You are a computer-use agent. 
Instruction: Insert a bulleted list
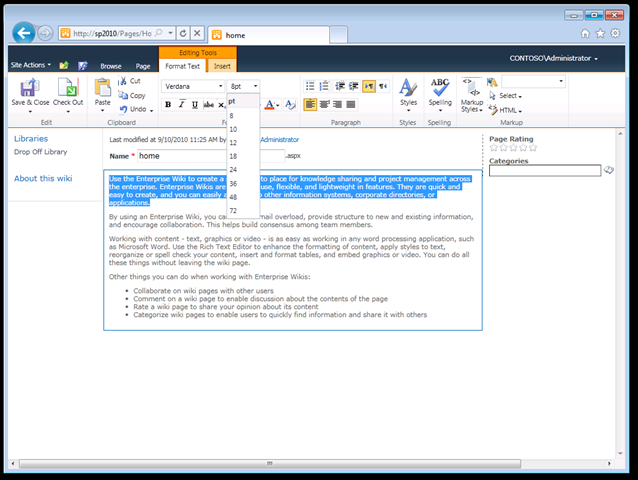tap(310, 86)
